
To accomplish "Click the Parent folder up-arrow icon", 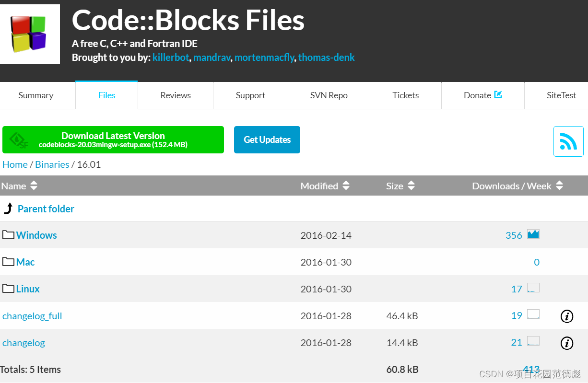I will pyautogui.click(x=8, y=209).
